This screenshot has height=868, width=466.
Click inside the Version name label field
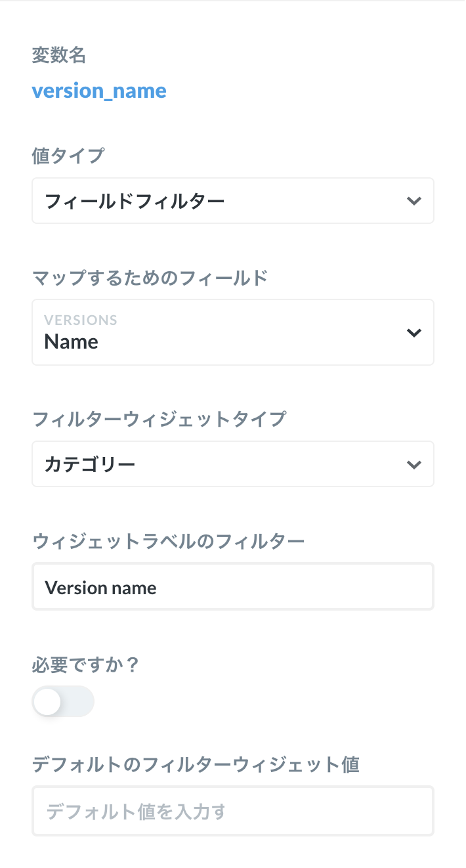233,586
